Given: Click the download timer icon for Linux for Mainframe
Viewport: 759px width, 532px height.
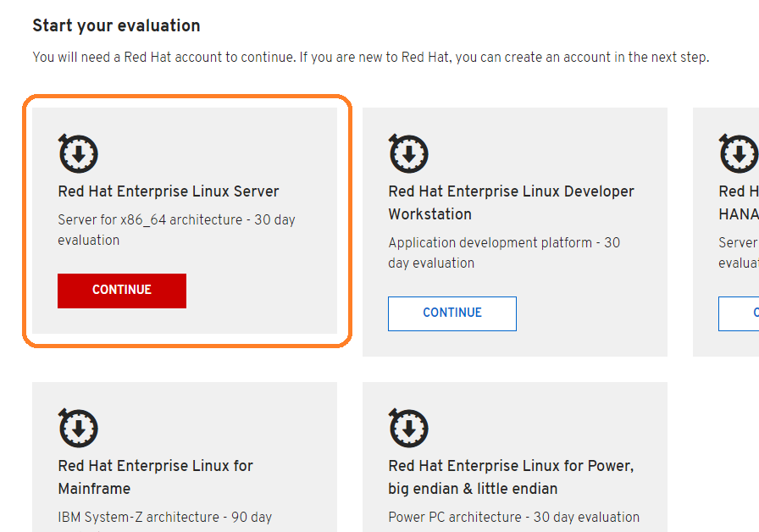Looking at the screenshot, I should coord(78,428).
